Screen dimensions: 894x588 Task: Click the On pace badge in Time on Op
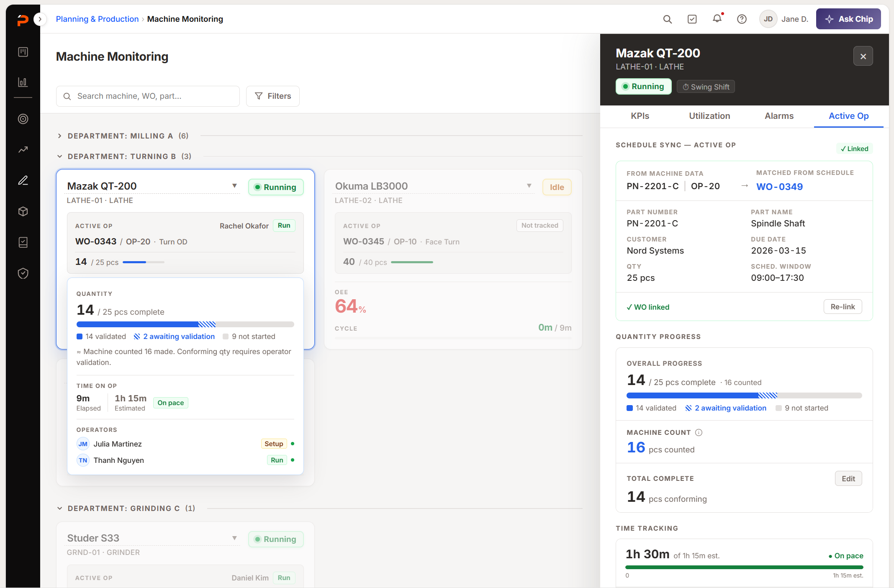click(x=170, y=403)
